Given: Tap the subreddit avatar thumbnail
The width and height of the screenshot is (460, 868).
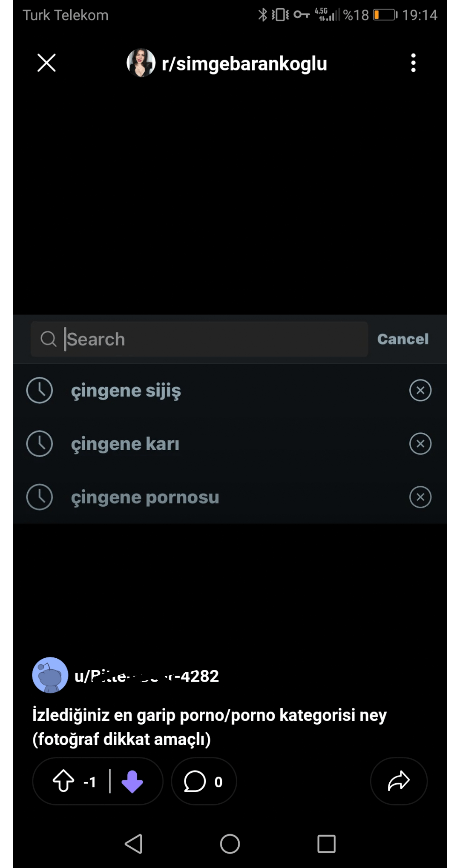Looking at the screenshot, I should (x=141, y=63).
